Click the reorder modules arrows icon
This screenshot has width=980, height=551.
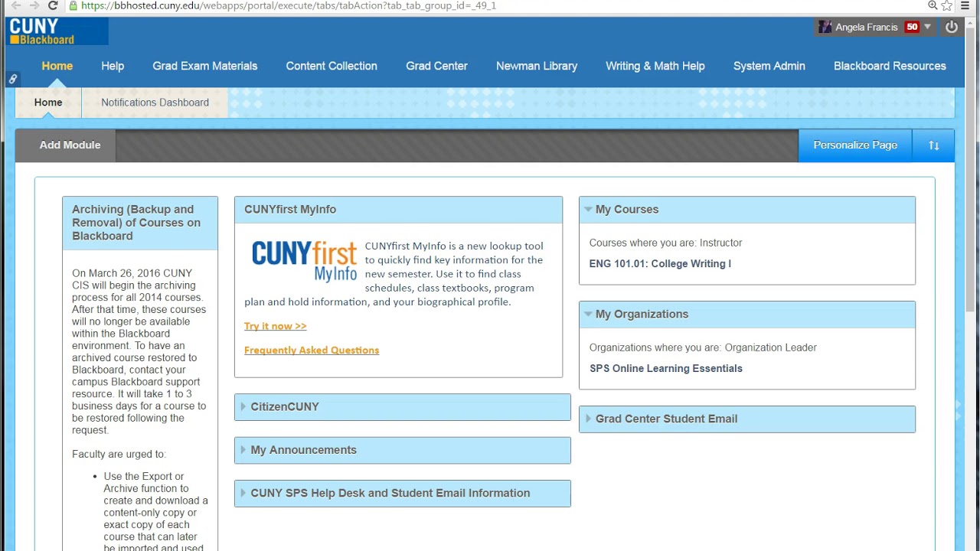tap(934, 145)
